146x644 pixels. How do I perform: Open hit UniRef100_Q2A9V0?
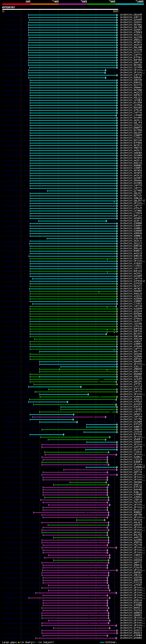131,22
